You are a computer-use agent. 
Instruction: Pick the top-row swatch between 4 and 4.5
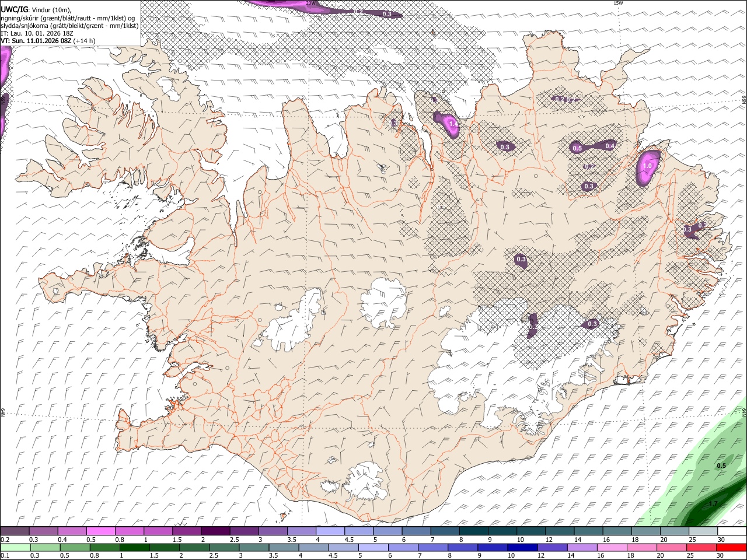pos(330,531)
